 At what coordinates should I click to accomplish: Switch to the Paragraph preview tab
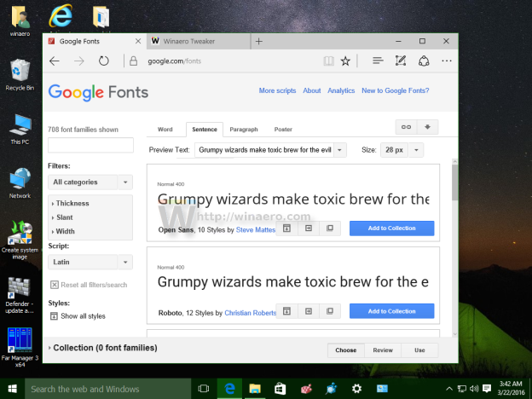(244, 130)
